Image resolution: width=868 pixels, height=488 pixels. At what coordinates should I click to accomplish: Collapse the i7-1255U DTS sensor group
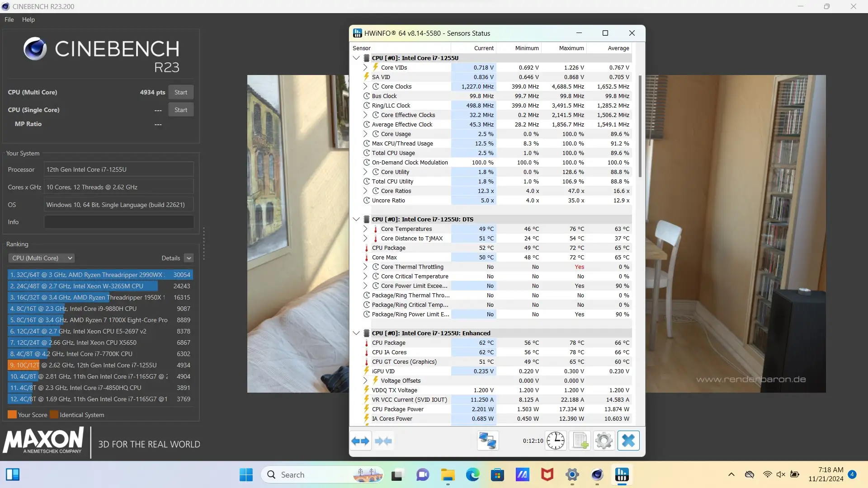click(356, 219)
